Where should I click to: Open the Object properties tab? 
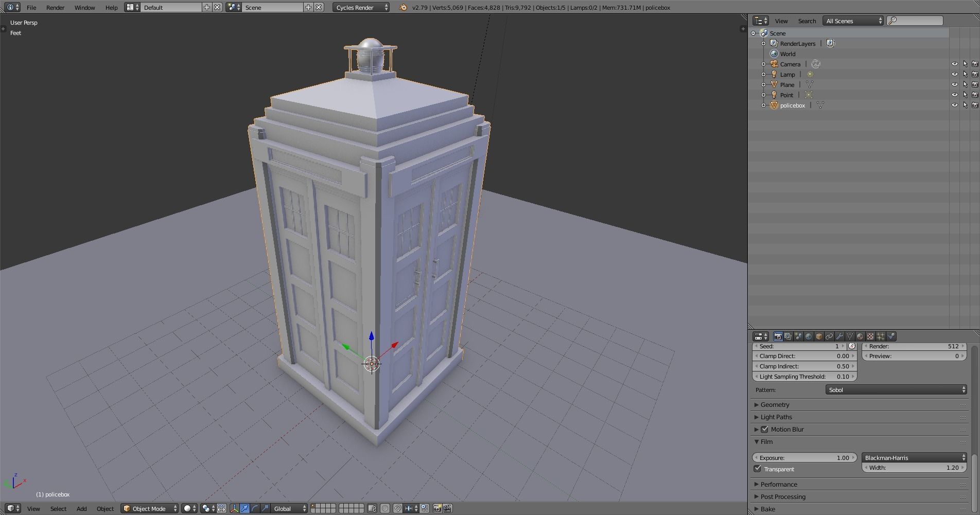pos(819,336)
